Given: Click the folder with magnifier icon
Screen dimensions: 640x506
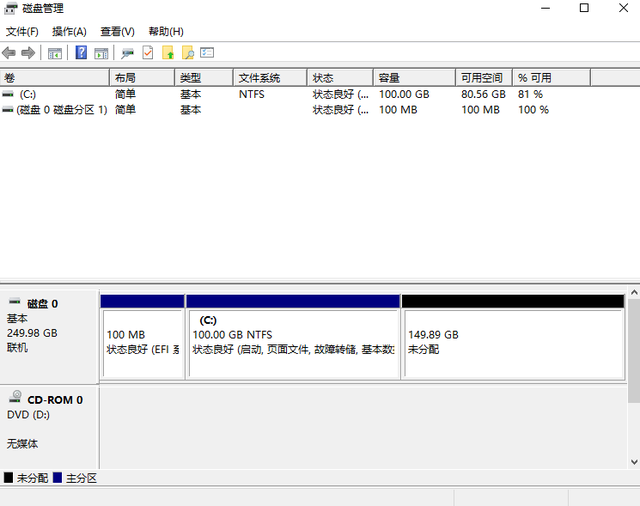Looking at the screenshot, I should 187,52.
